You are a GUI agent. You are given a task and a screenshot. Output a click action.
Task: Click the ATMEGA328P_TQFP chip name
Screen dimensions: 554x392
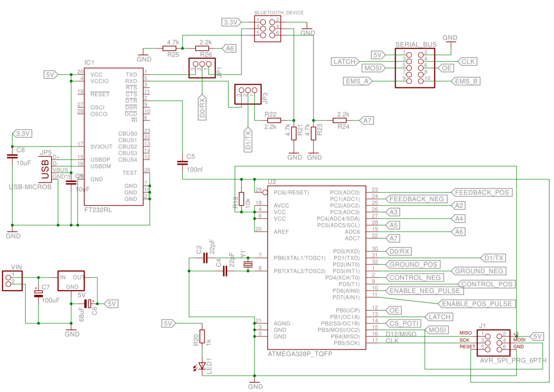coord(300,354)
